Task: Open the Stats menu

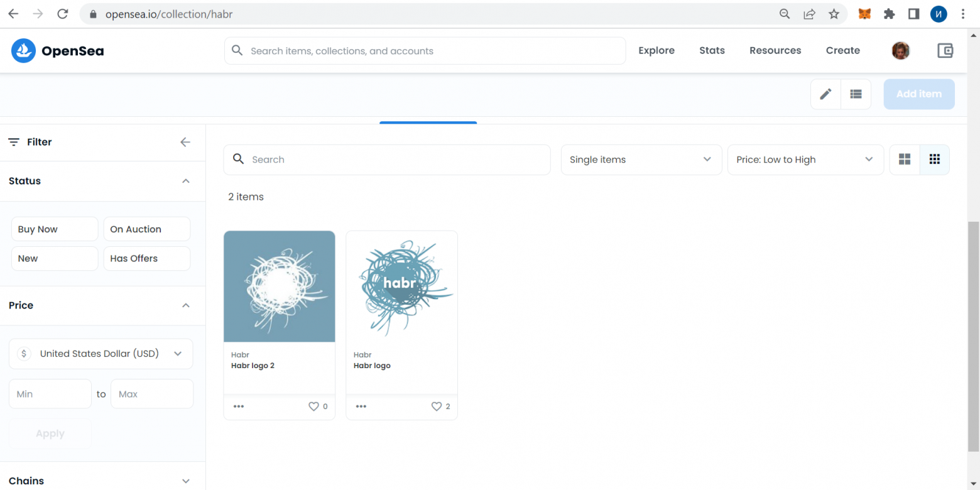Action: (x=712, y=51)
